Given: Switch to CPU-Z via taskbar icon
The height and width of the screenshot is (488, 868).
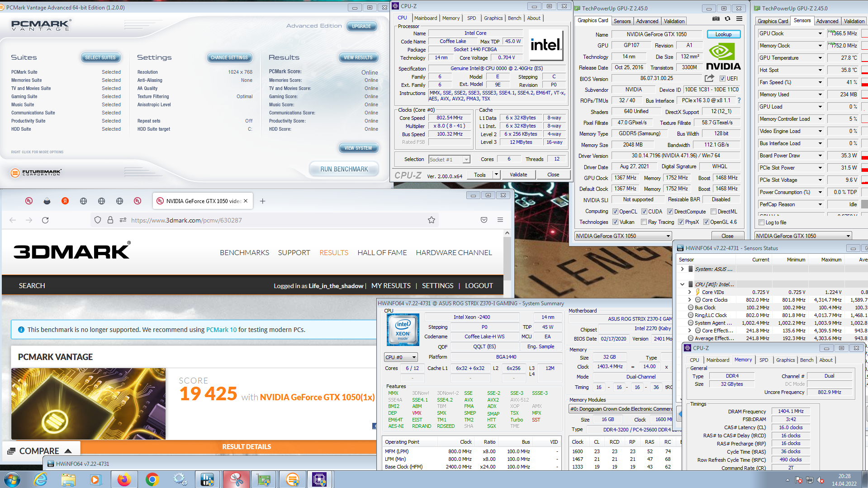Looking at the screenshot, I should coord(319,479).
